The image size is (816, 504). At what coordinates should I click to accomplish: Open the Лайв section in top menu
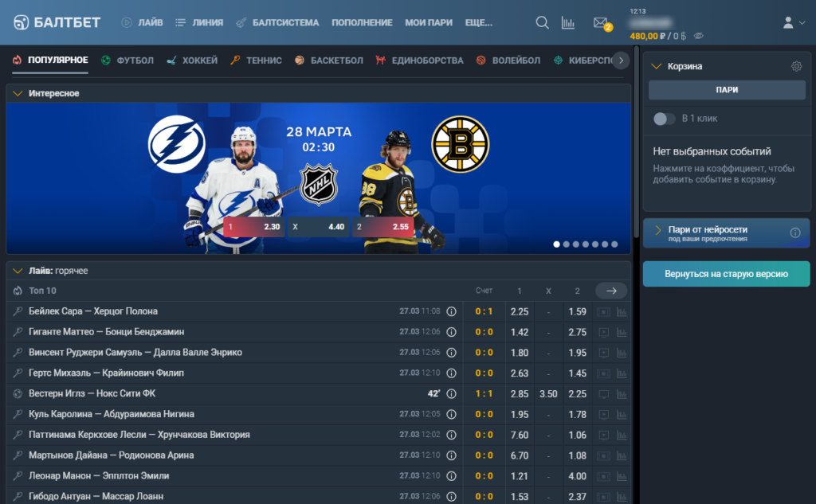pos(142,23)
